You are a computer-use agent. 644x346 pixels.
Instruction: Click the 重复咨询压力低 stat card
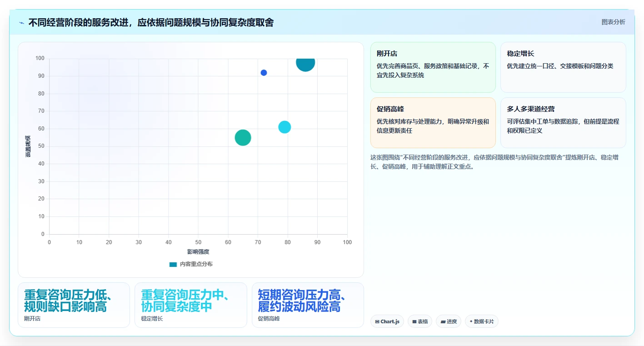(x=74, y=305)
